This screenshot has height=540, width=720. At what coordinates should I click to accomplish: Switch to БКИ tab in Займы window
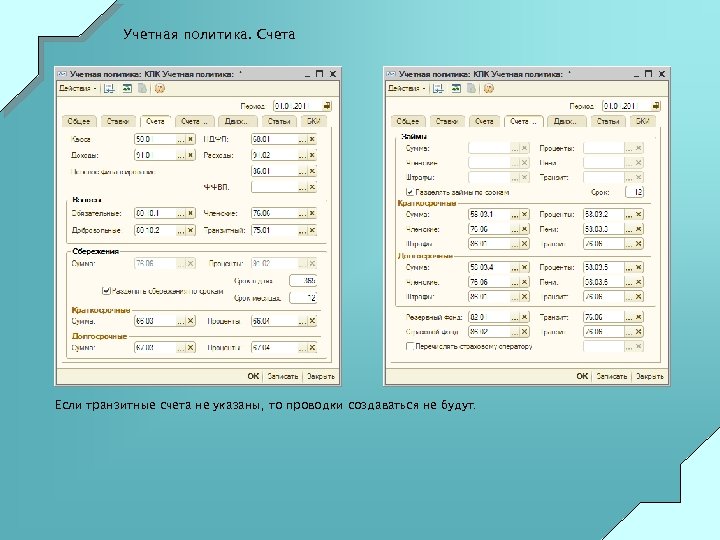click(642, 121)
